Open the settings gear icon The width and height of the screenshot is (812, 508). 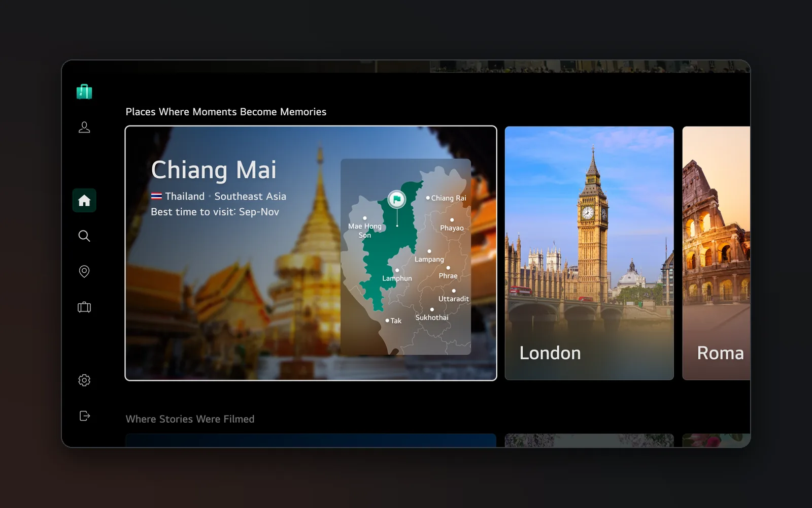point(84,380)
